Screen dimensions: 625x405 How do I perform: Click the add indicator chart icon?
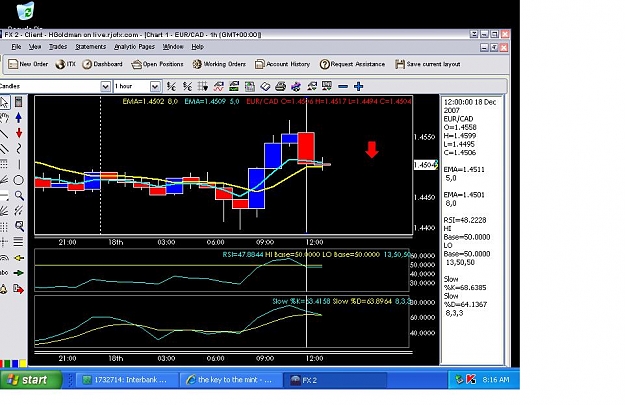[x=218, y=86]
